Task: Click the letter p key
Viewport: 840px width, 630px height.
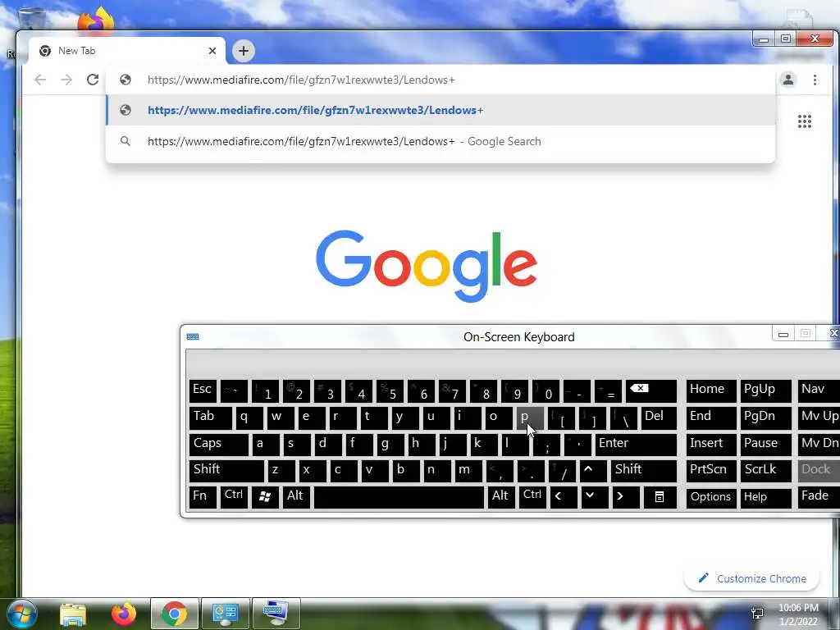Action: pos(531,418)
